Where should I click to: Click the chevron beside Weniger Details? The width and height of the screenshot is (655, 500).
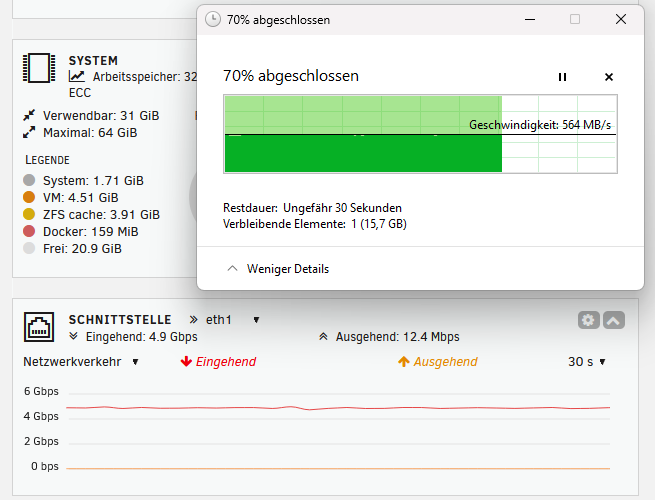[x=232, y=269]
